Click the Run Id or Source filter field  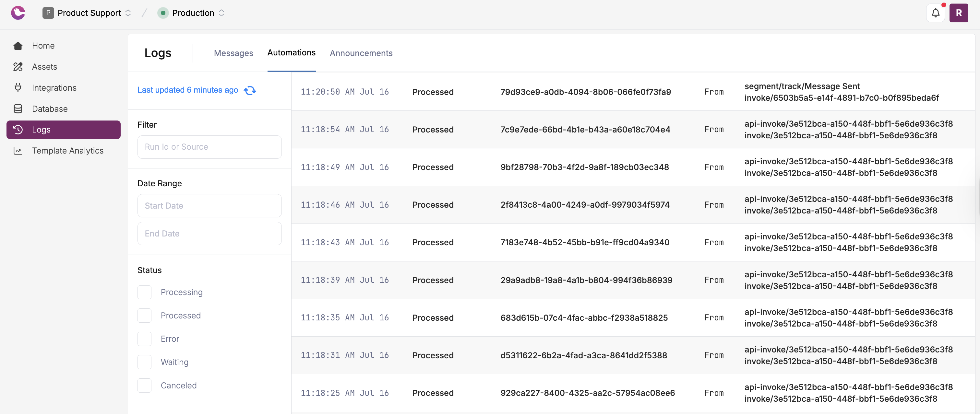point(209,147)
